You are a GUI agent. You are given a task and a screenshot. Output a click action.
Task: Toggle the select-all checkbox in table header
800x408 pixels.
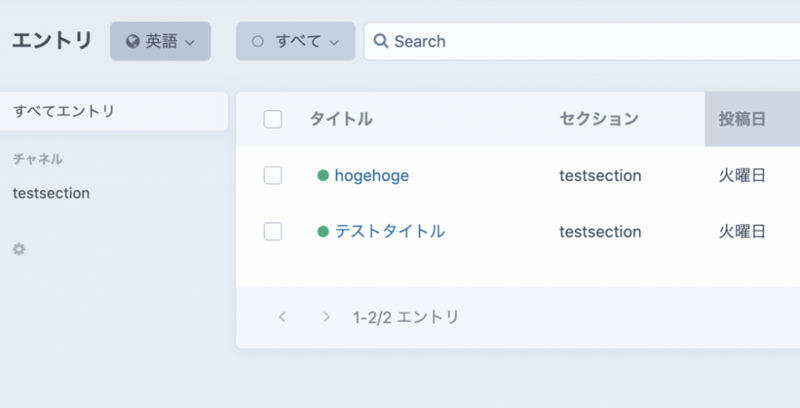[x=272, y=120]
